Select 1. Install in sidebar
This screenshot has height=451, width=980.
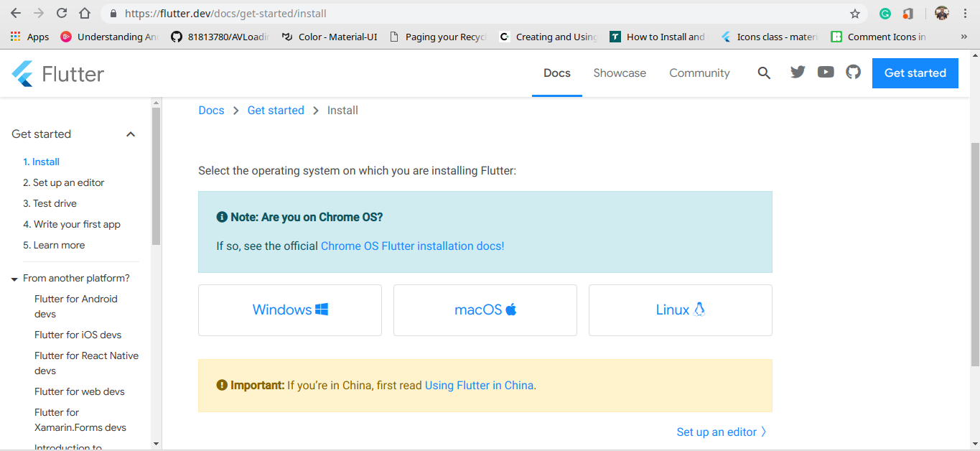(41, 162)
